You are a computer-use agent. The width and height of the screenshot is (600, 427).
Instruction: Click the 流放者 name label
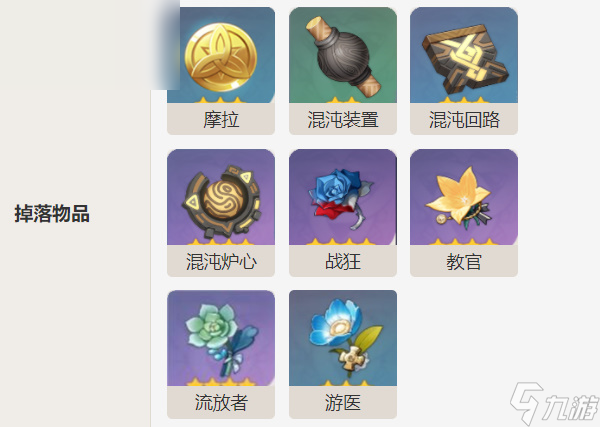point(221,403)
